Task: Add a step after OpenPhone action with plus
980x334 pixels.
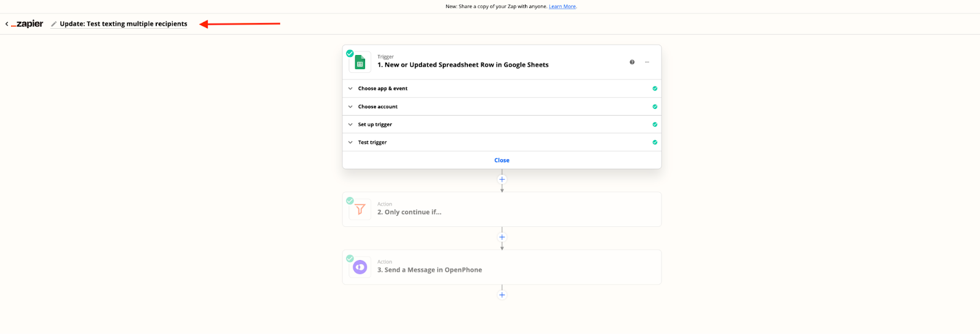Action: [502, 295]
